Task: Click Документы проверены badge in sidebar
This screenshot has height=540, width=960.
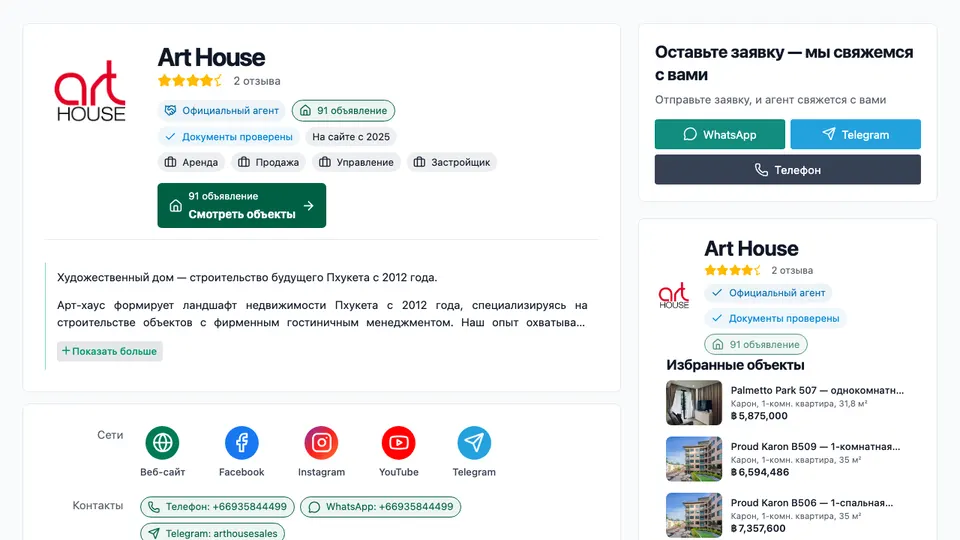Action: point(775,318)
